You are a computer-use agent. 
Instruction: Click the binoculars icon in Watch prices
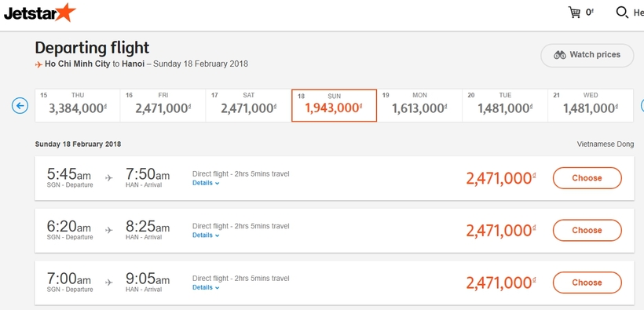pos(560,55)
